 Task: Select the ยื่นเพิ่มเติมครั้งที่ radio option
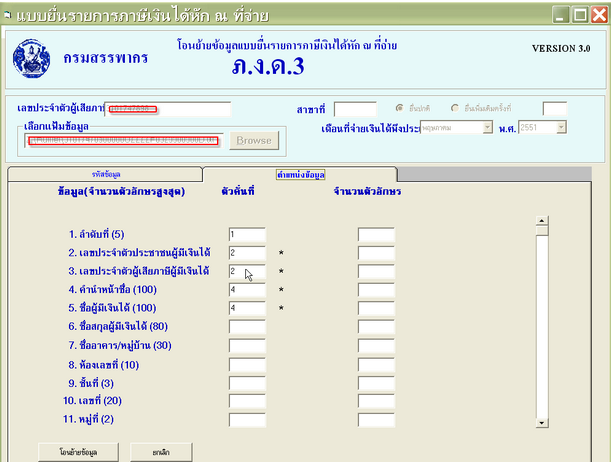pyautogui.click(x=455, y=108)
